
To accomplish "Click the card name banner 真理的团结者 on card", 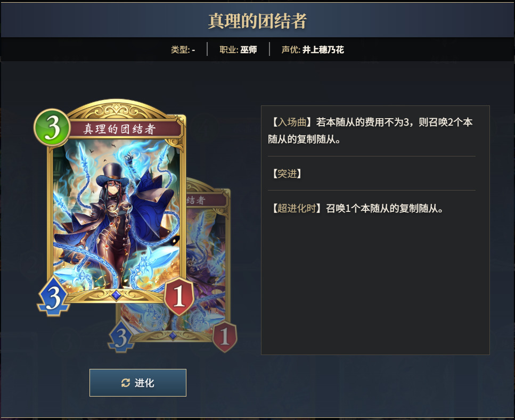I will point(119,129).
